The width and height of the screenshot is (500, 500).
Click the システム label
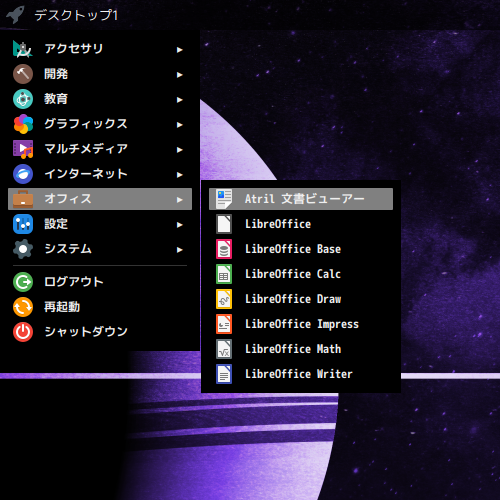pyautogui.click(x=68, y=249)
